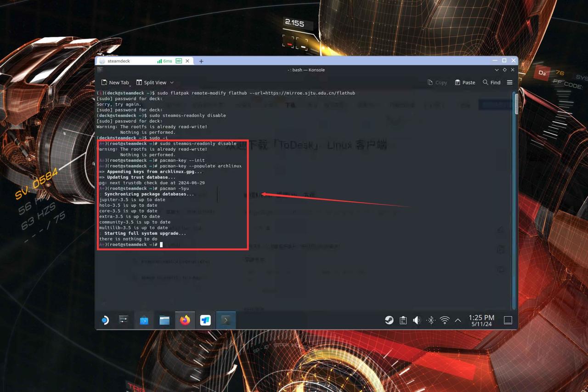Image resolution: width=588 pixels, height=392 pixels.
Task: Expand the Split View dropdown arrow
Action: [x=172, y=82]
